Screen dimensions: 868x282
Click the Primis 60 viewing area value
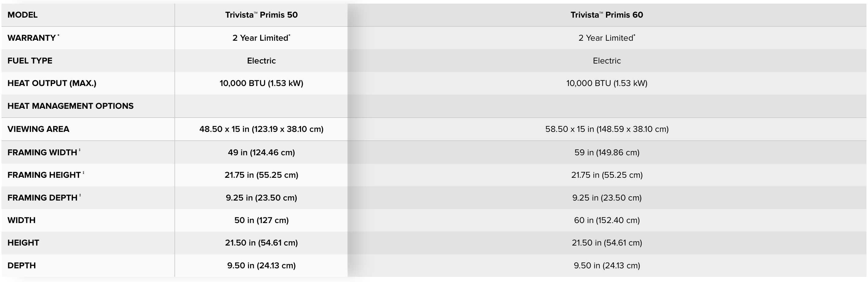pos(607,129)
